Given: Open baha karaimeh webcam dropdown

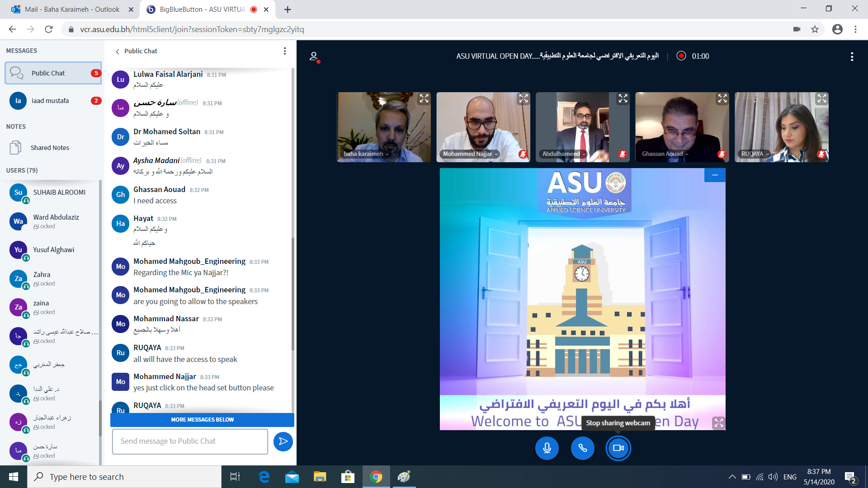Looking at the screenshot, I should click(366, 154).
